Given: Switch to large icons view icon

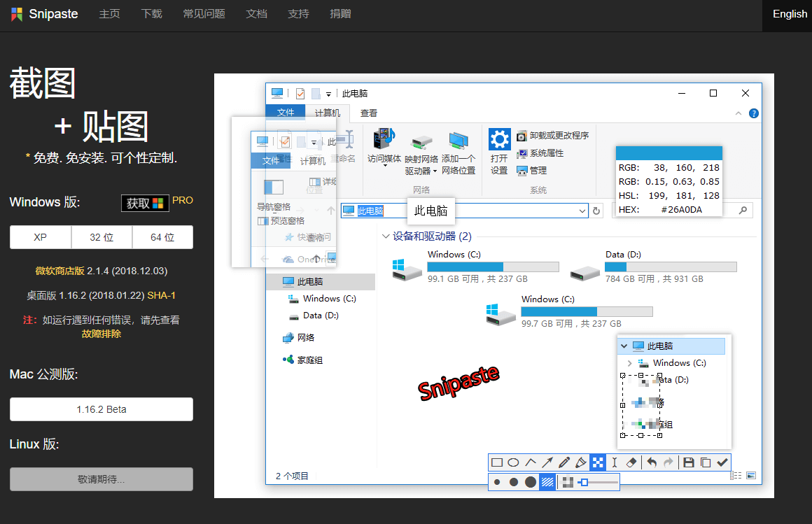Looking at the screenshot, I should pyautogui.click(x=751, y=475).
